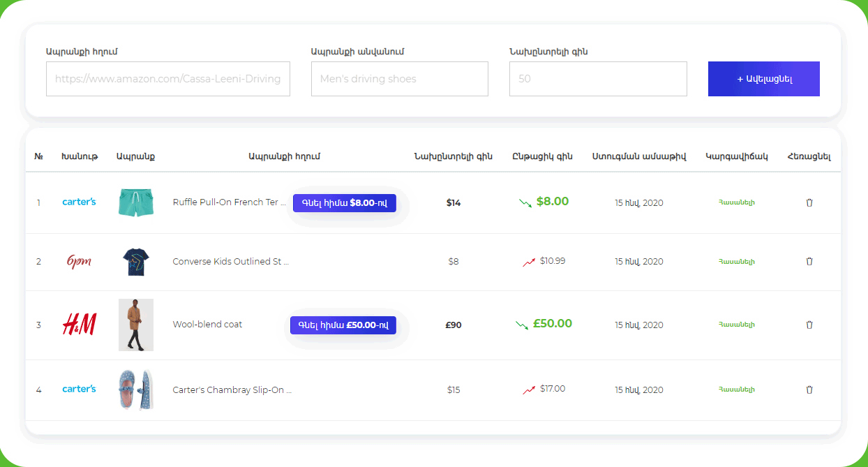Focus the product link URL input field
Viewport: 868px width, 467px height.
tap(168, 79)
